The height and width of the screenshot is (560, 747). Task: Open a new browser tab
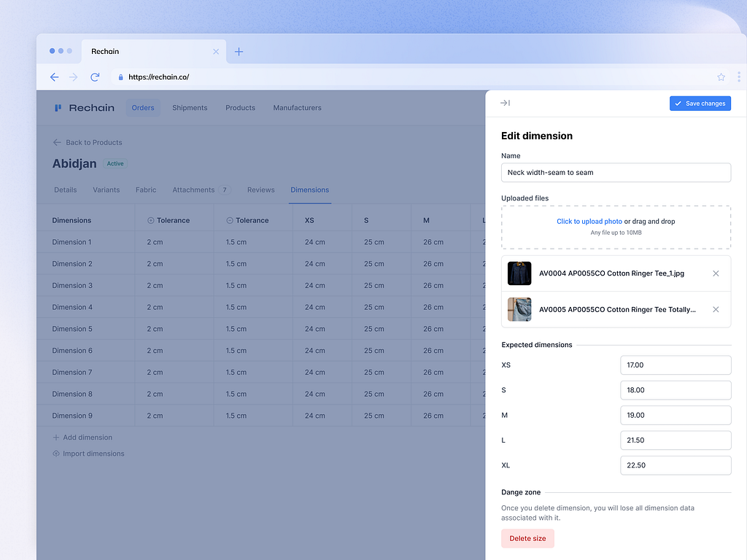239,51
